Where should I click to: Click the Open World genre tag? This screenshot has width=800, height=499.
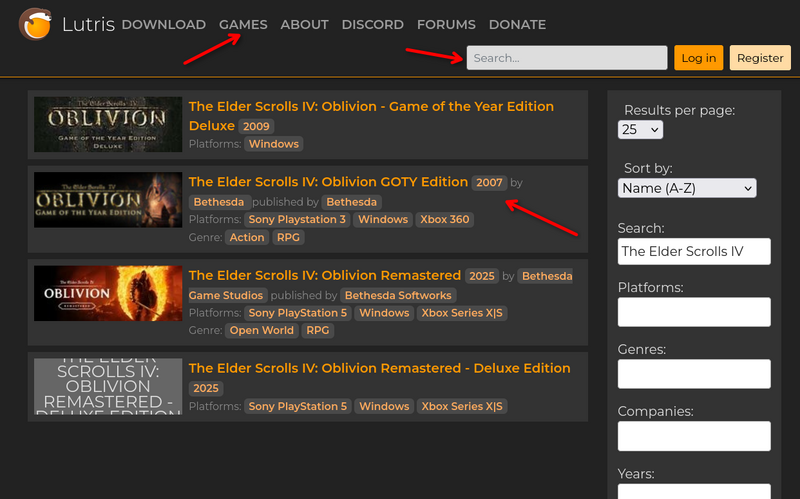click(262, 331)
